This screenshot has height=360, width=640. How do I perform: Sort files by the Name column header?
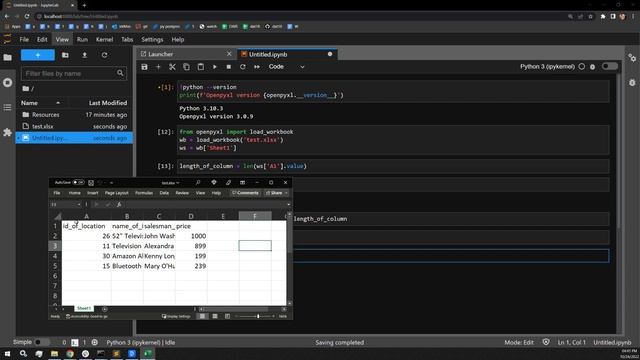[x=41, y=103]
